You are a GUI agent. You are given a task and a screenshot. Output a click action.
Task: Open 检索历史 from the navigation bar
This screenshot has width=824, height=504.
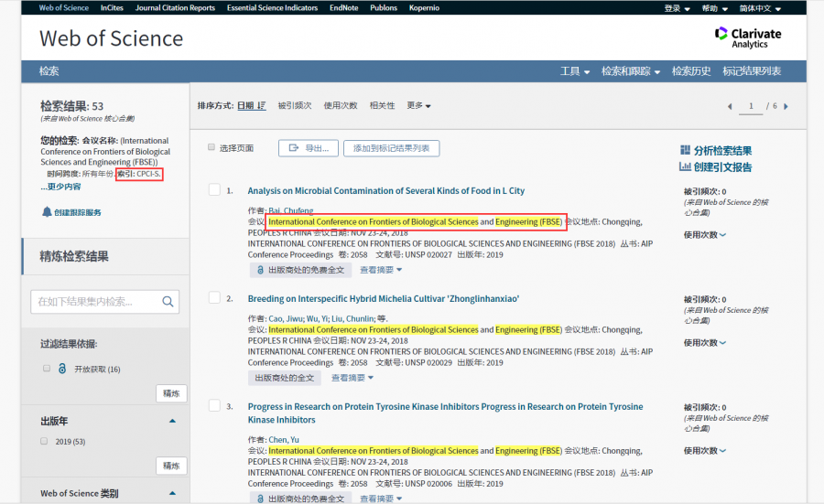coord(691,71)
